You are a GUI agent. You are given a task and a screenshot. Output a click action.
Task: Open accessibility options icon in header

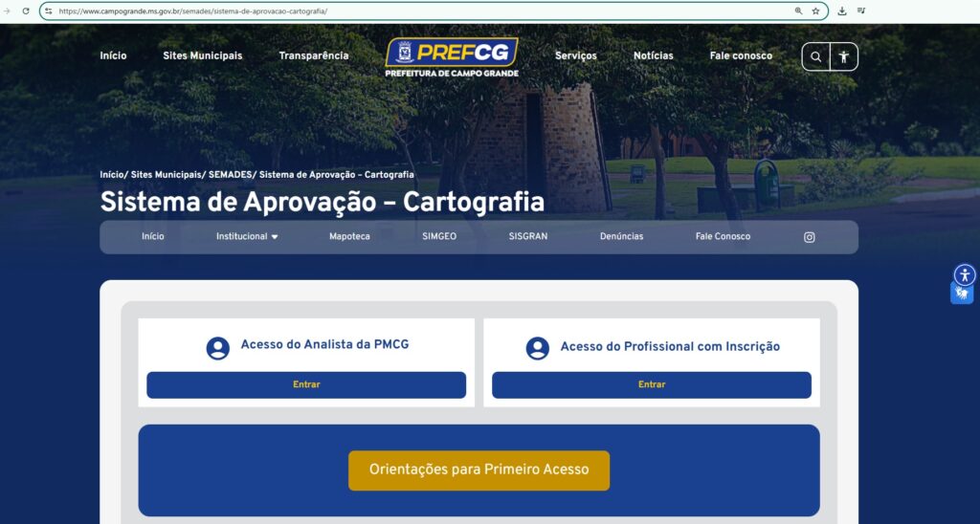point(843,56)
